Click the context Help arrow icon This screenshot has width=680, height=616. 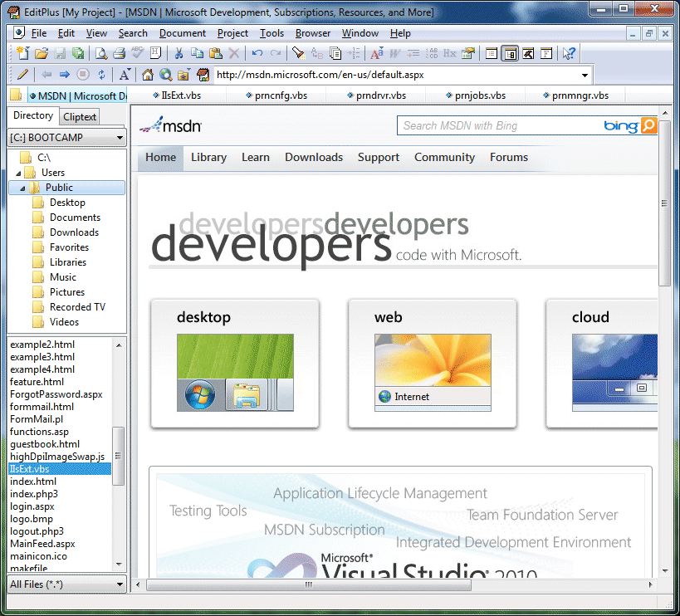569,54
